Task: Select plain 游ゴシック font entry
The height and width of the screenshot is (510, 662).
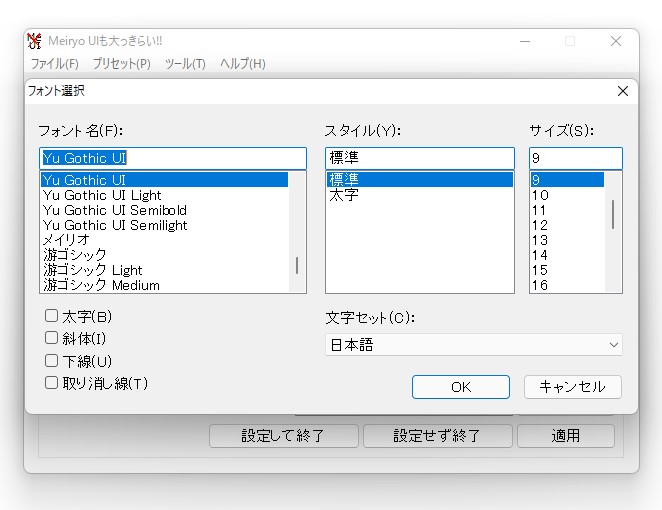Action: (165, 255)
